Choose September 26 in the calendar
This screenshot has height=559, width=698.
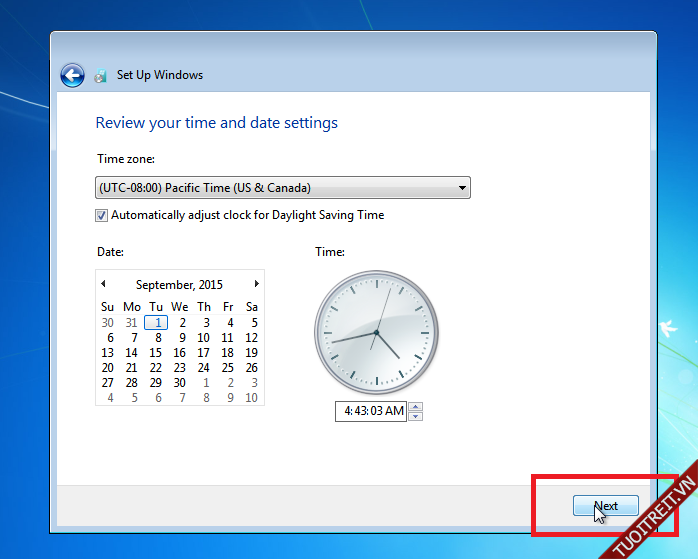(x=252, y=367)
